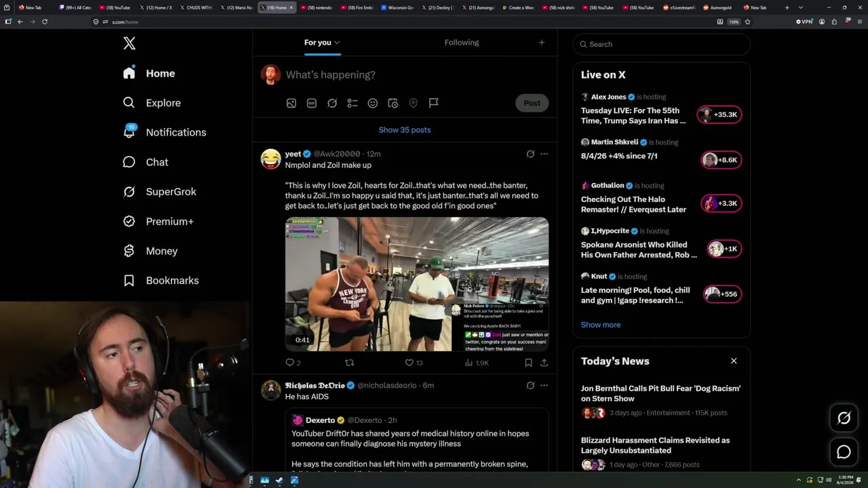
Task: Bookmark yeet's post
Action: click(x=528, y=363)
